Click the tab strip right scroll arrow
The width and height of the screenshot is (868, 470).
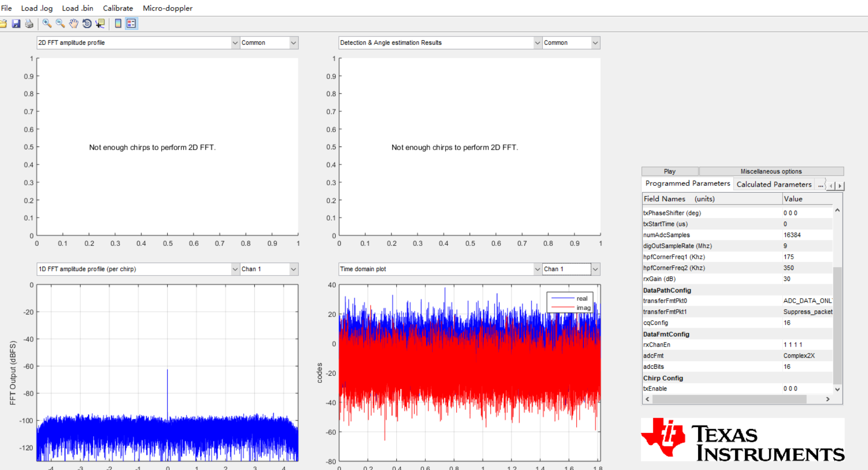(x=840, y=186)
